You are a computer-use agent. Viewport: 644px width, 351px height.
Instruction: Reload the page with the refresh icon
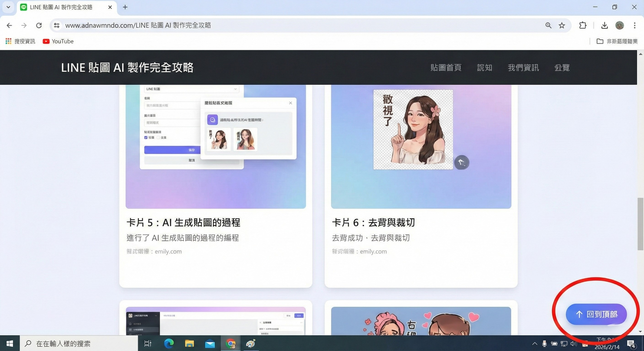[39, 25]
